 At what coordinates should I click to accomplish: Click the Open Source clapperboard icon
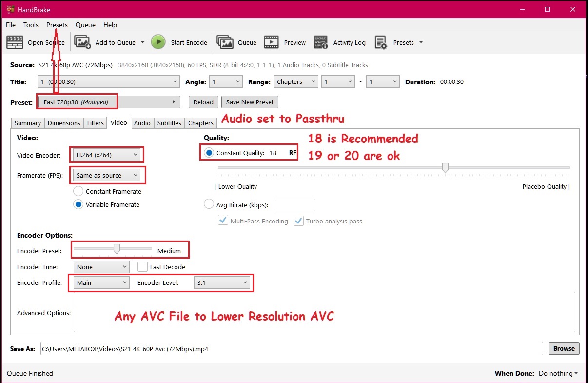[x=15, y=42]
